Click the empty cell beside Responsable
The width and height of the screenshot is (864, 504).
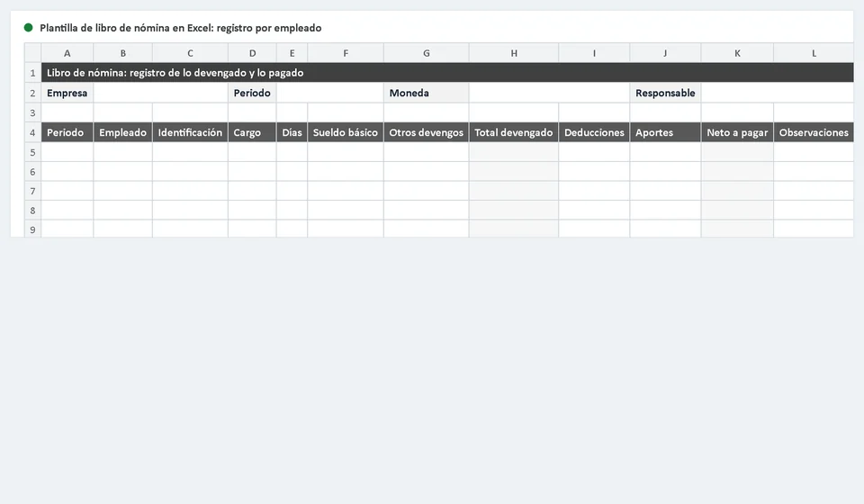tap(778, 93)
